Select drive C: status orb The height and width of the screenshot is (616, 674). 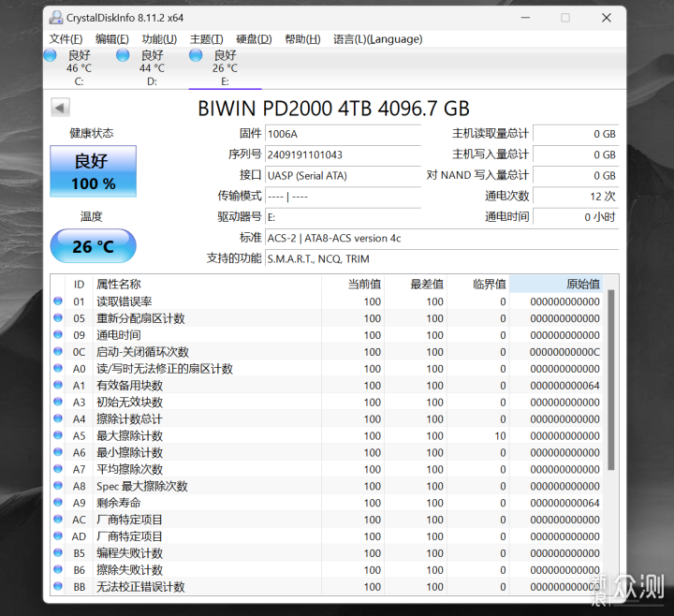(51, 55)
